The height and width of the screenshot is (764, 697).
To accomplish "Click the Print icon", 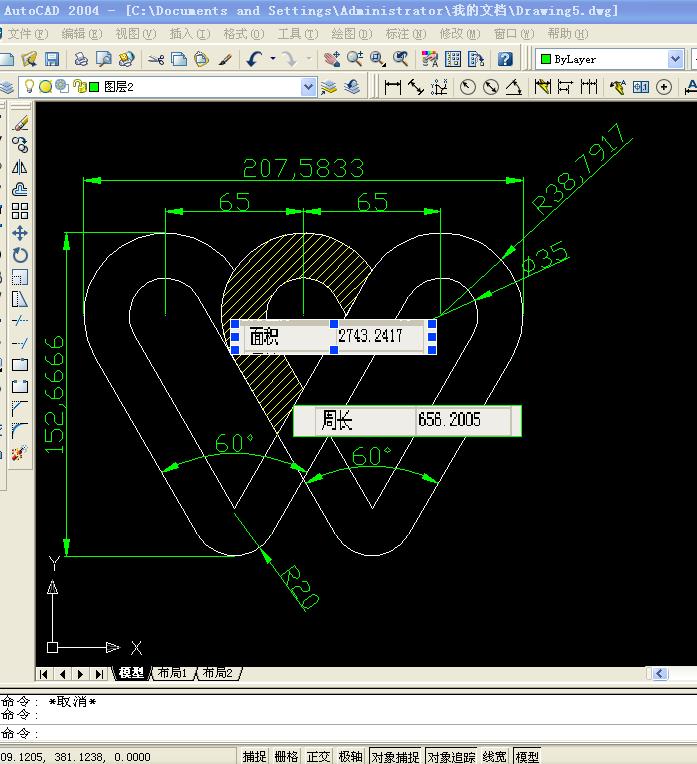I will pyautogui.click(x=81, y=59).
